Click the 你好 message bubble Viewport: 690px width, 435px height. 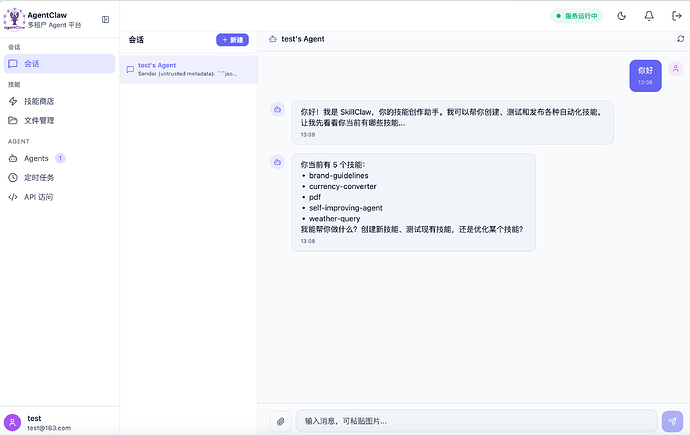pos(645,76)
